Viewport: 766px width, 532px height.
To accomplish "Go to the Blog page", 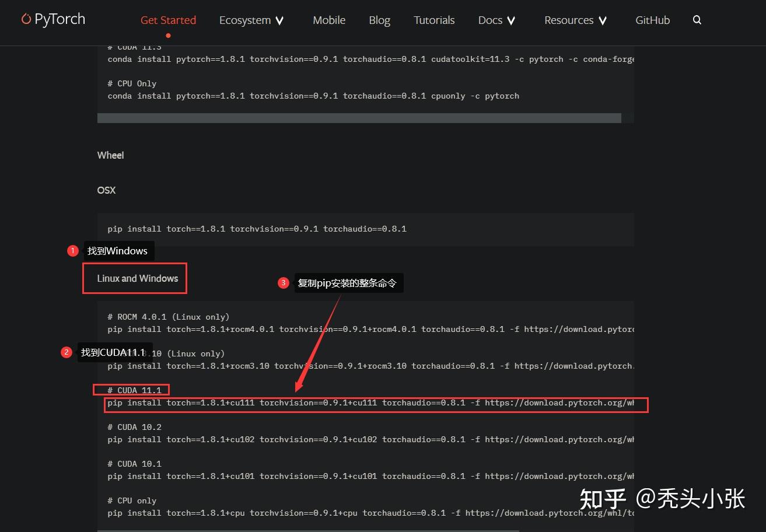I will click(x=379, y=20).
